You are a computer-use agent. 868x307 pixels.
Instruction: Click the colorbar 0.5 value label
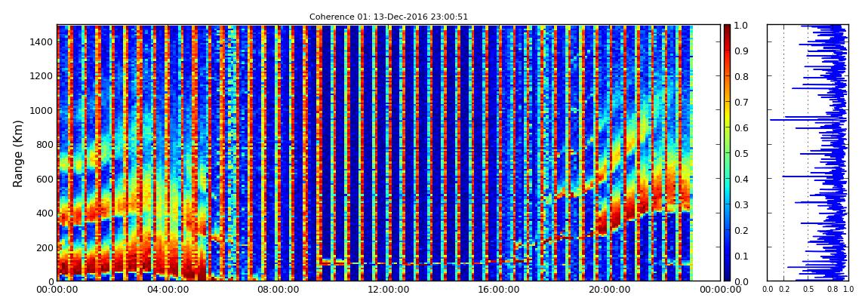741,153
